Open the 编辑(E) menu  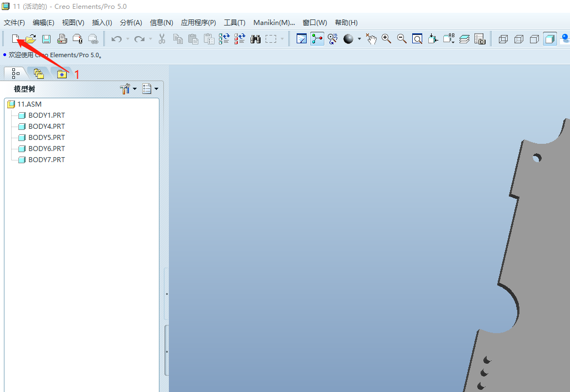pyautogui.click(x=43, y=23)
